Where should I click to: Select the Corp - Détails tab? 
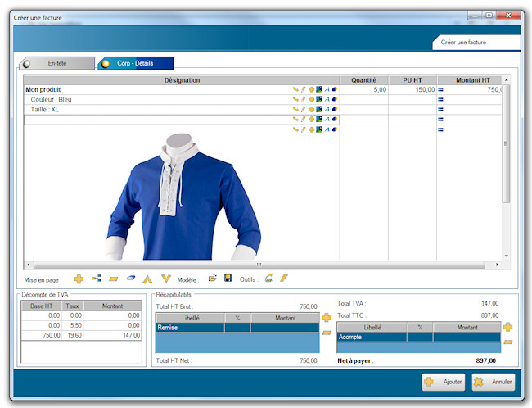pyautogui.click(x=137, y=63)
